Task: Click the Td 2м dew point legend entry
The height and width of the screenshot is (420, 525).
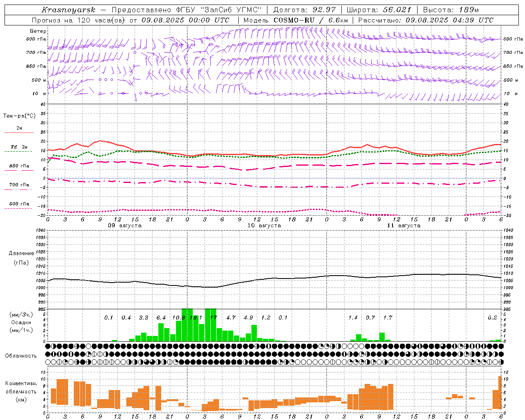Action: click(x=19, y=147)
